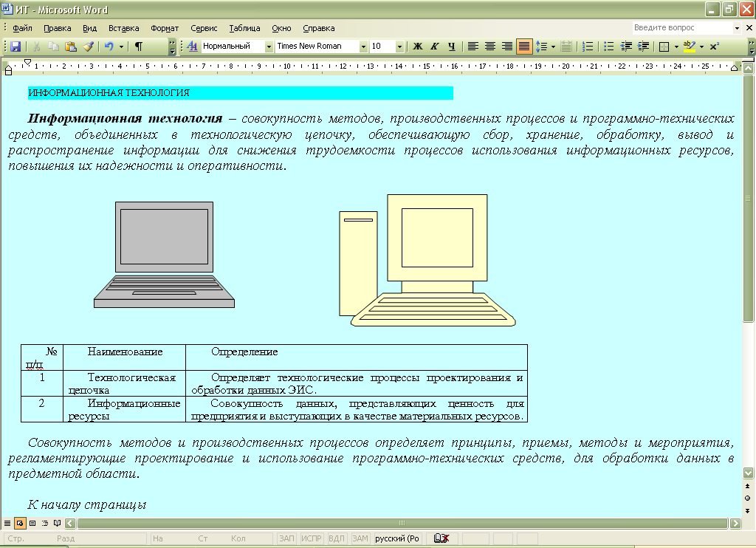Open the Таблица menu
Screen dimensions: 756x548
pyautogui.click(x=244, y=28)
